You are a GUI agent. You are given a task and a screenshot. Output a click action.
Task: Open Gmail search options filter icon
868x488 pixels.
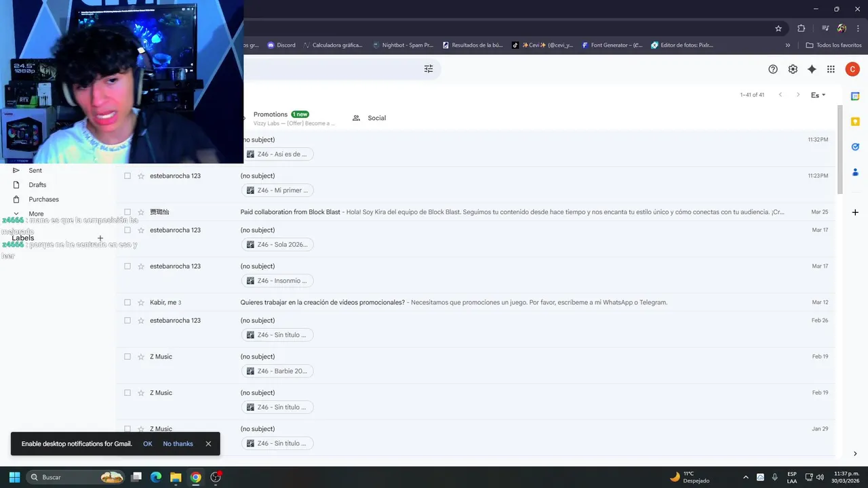click(x=429, y=69)
